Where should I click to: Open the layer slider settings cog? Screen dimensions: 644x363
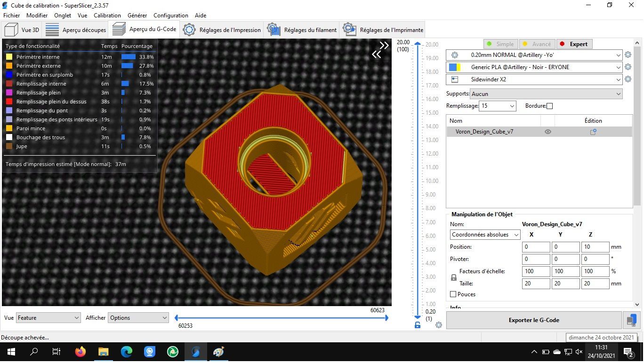coord(439,325)
